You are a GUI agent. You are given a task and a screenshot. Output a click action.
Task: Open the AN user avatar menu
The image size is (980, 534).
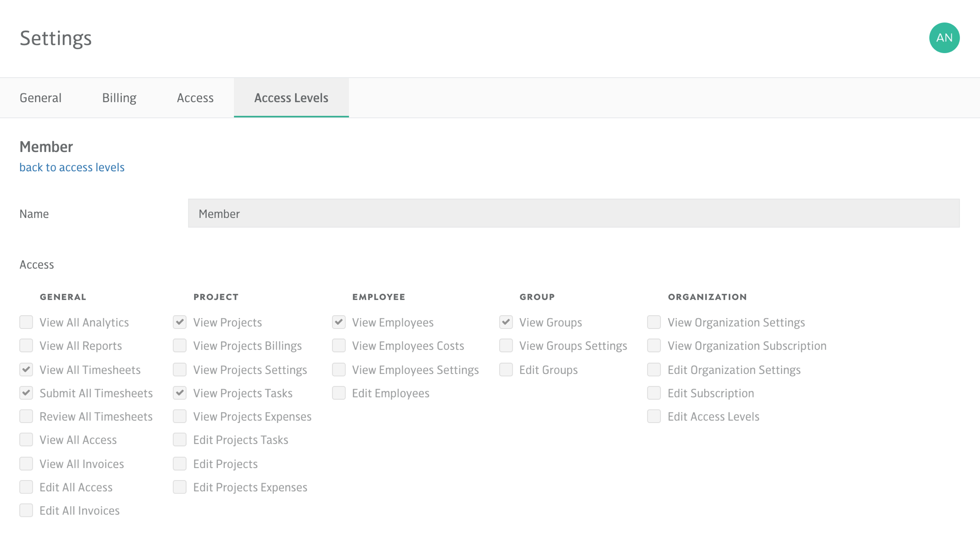(x=944, y=38)
